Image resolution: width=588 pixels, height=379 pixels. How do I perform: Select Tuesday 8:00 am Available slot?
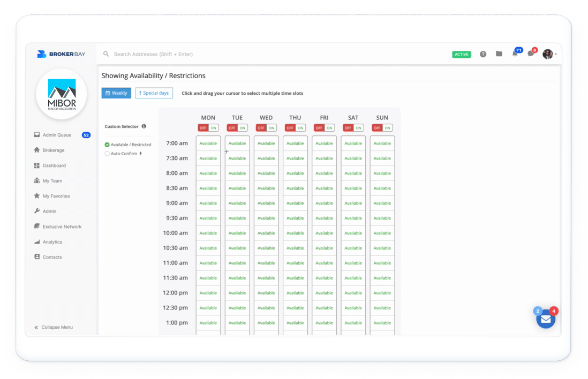click(x=237, y=173)
